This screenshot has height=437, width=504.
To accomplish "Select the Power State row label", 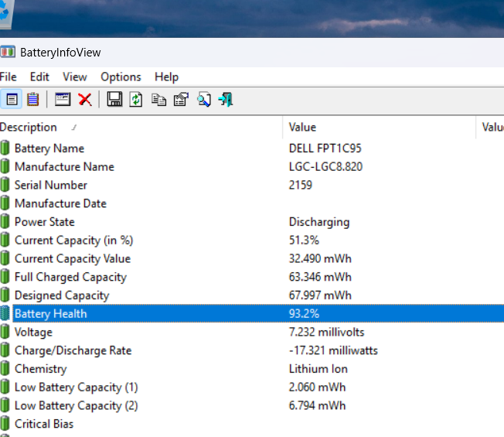I will 45,221.
